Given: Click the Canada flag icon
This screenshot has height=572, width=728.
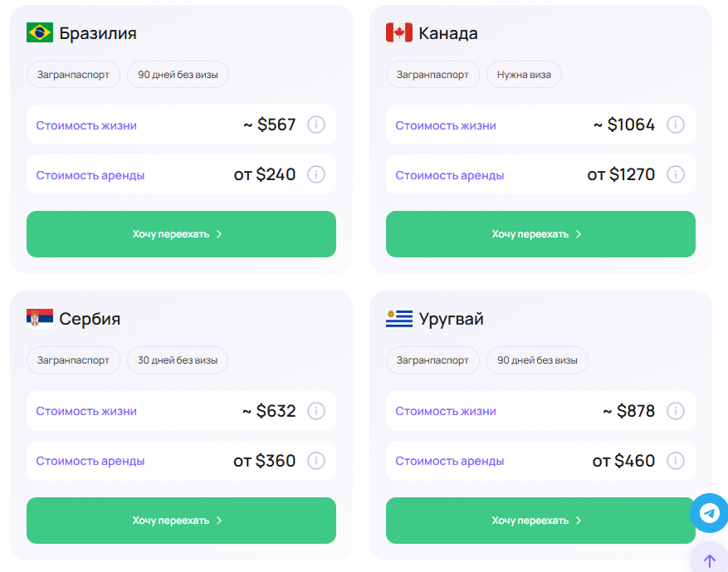Looking at the screenshot, I should tap(398, 32).
